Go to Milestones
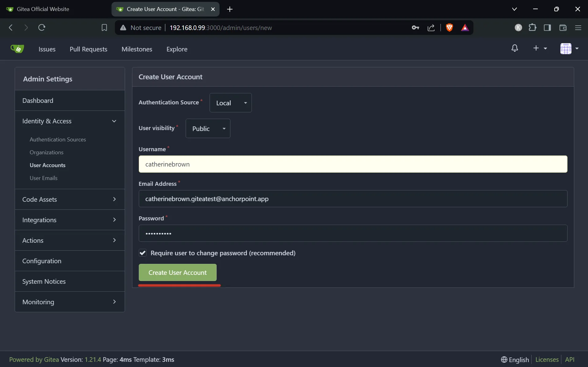588x367 pixels. (137, 49)
